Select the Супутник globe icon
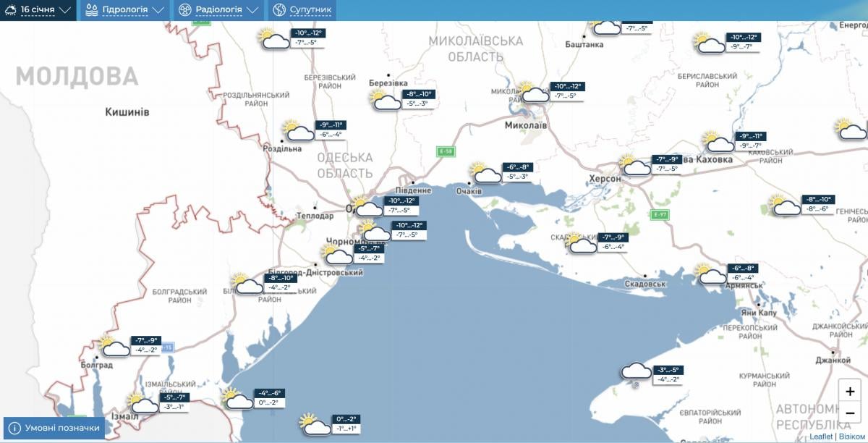 pos(278,10)
